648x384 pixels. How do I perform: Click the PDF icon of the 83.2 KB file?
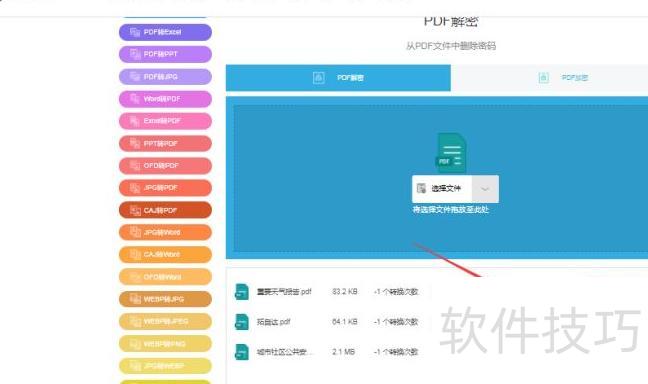242,292
